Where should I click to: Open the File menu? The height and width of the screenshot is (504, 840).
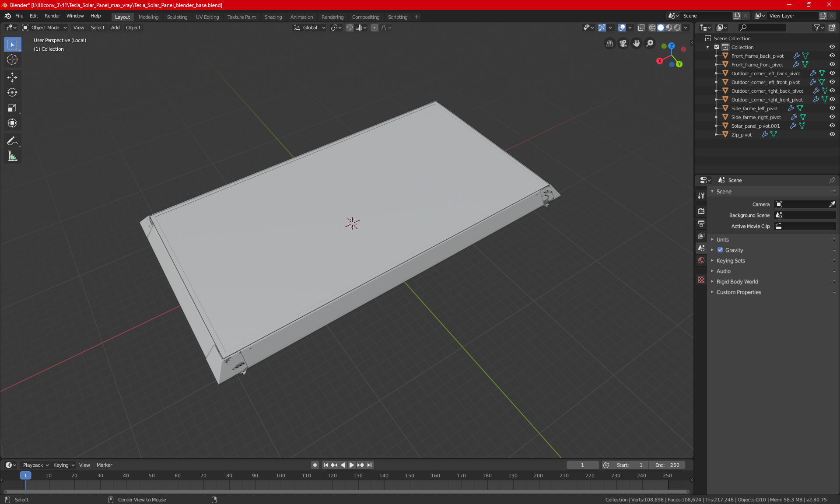pyautogui.click(x=19, y=16)
